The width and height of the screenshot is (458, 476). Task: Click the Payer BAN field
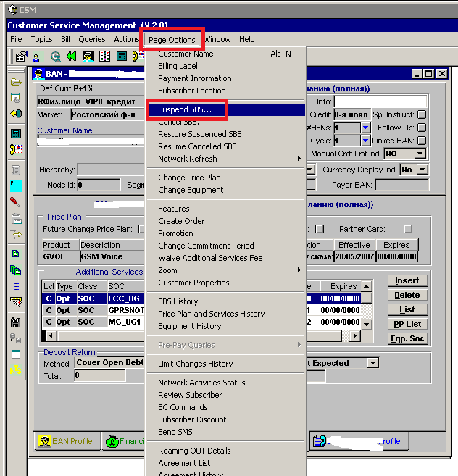(402, 185)
